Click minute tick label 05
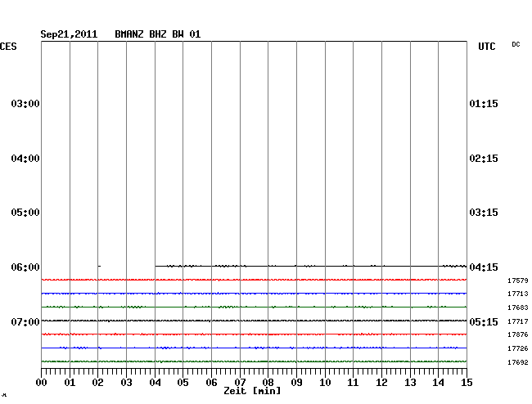The height and width of the screenshot is (404, 532). (183, 383)
